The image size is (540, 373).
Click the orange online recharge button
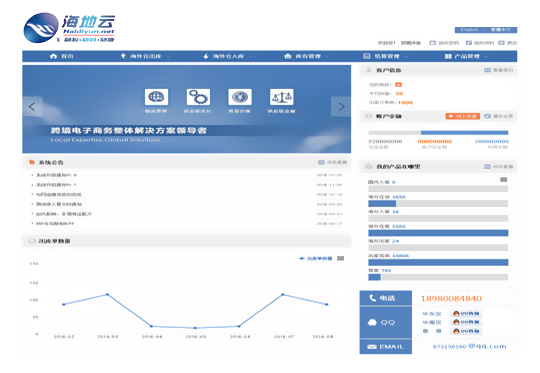coord(463,116)
